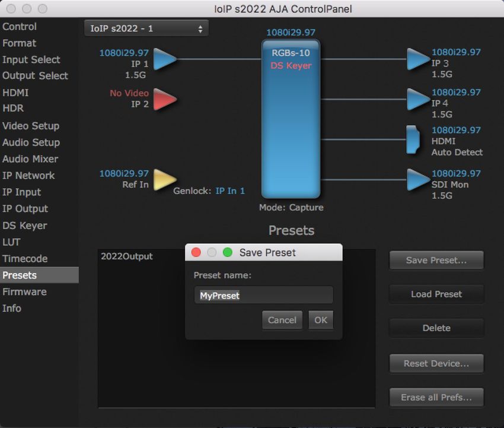
Task: Select Video Setup in sidebar
Action: [31, 126]
